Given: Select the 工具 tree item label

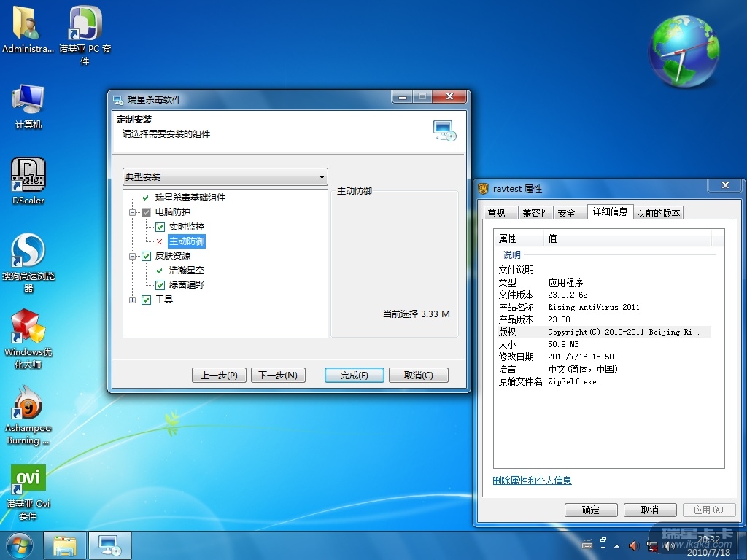Looking at the screenshot, I should click(x=164, y=300).
